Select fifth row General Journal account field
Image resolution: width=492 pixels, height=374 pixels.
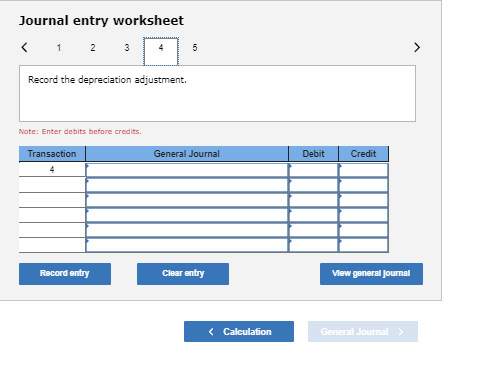tap(187, 230)
